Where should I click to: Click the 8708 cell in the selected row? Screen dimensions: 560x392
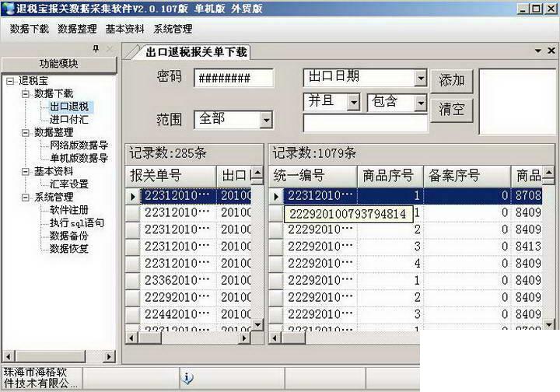[x=527, y=195]
